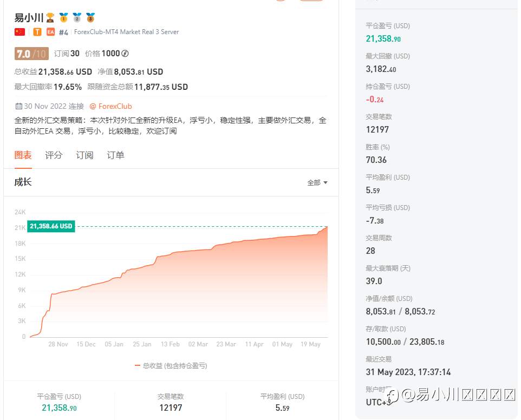Click the silver medal icon

77,18
